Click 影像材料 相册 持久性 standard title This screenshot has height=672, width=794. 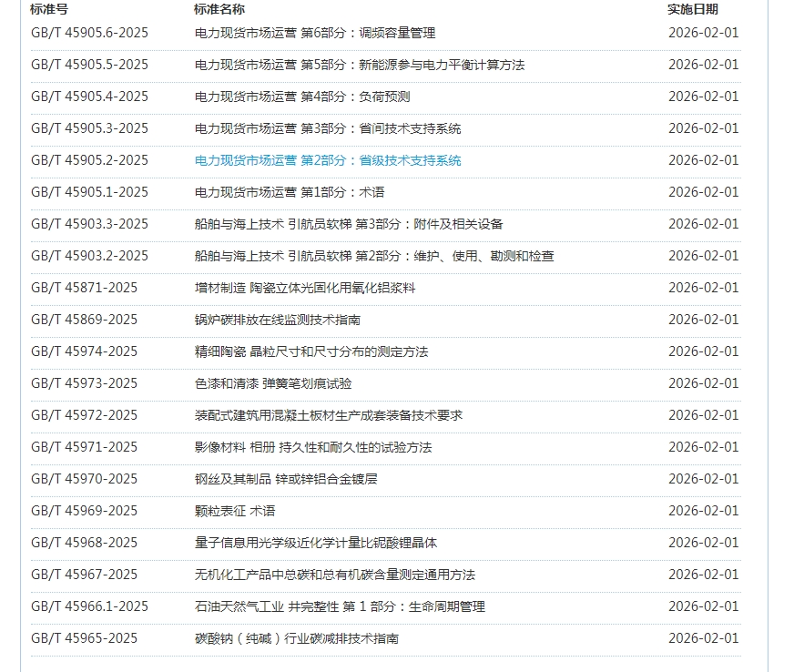(313, 447)
